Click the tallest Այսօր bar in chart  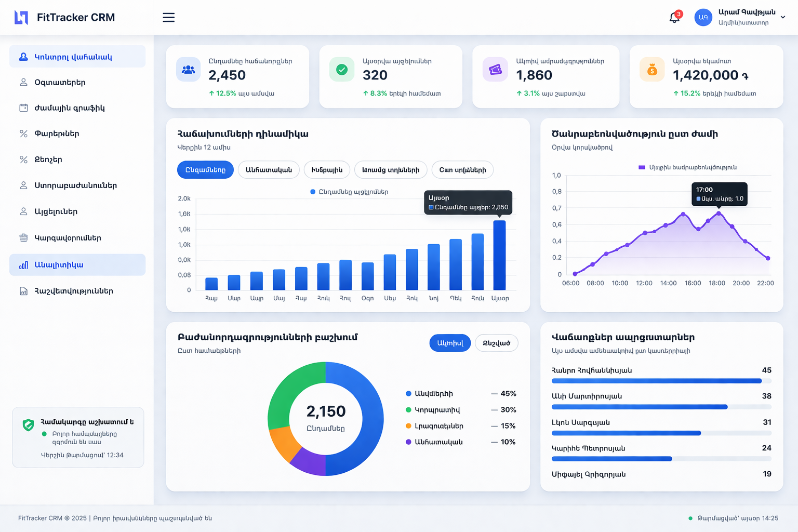click(x=499, y=255)
